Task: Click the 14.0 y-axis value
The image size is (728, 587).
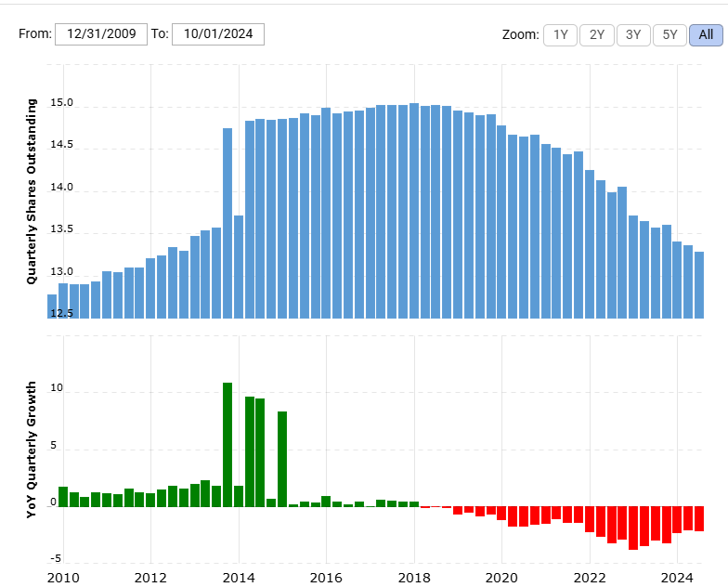Action: click(61, 188)
